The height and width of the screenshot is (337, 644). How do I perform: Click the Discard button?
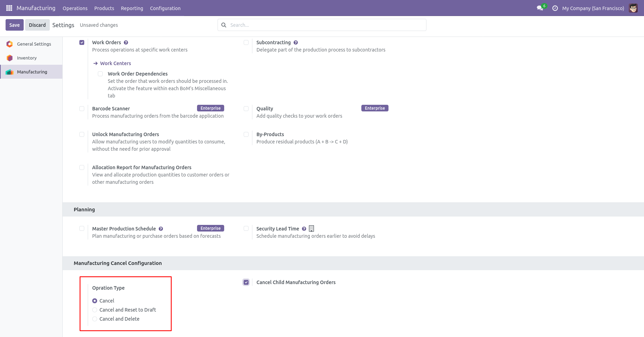tap(37, 25)
